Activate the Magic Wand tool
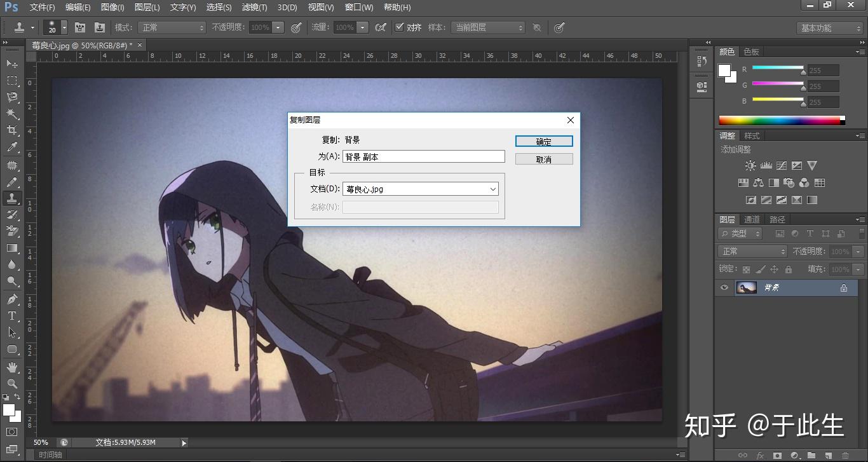This screenshot has height=462, width=868. click(12, 114)
